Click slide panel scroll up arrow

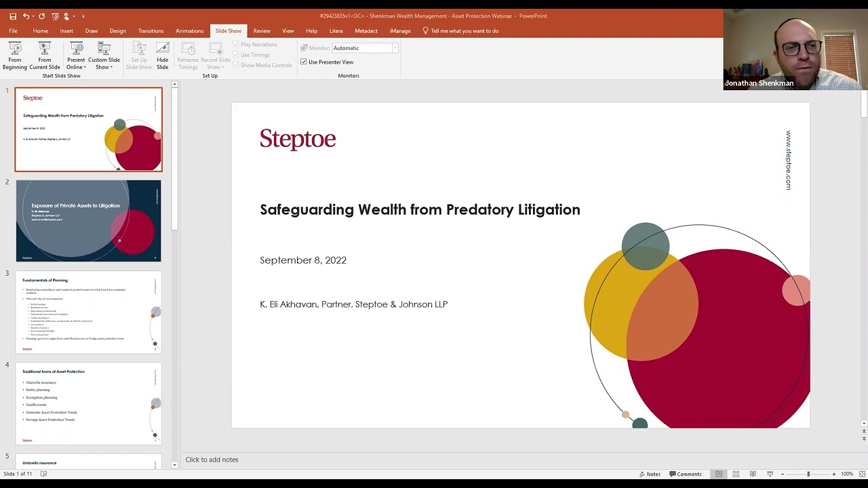tap(174, 84)
